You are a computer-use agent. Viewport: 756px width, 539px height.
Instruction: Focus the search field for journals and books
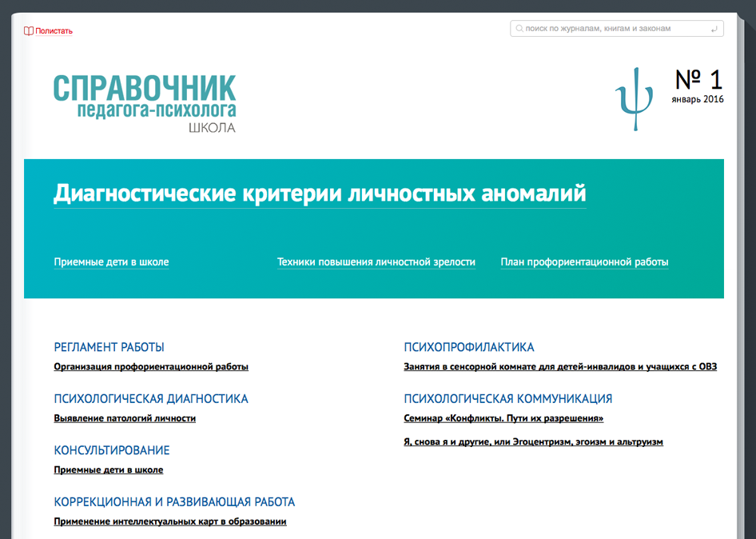(617, 29)
